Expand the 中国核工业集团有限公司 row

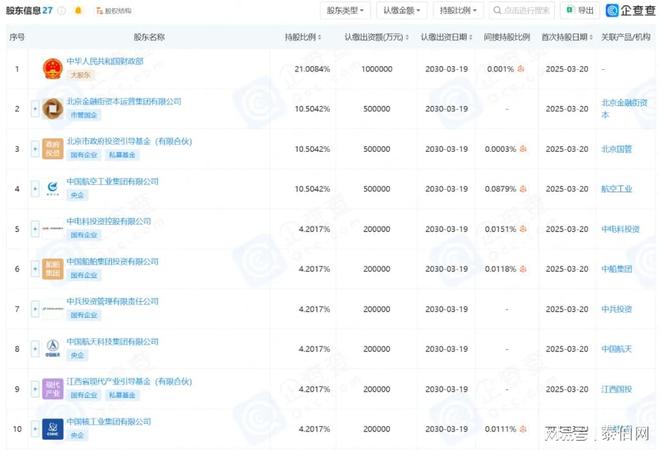coord(35,429)
